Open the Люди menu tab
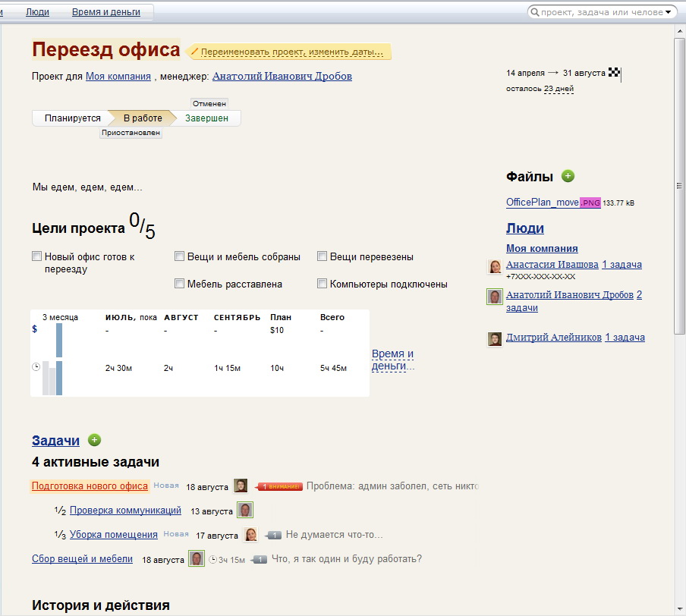Viewport: 686px width, 616px height. point(37,12)
